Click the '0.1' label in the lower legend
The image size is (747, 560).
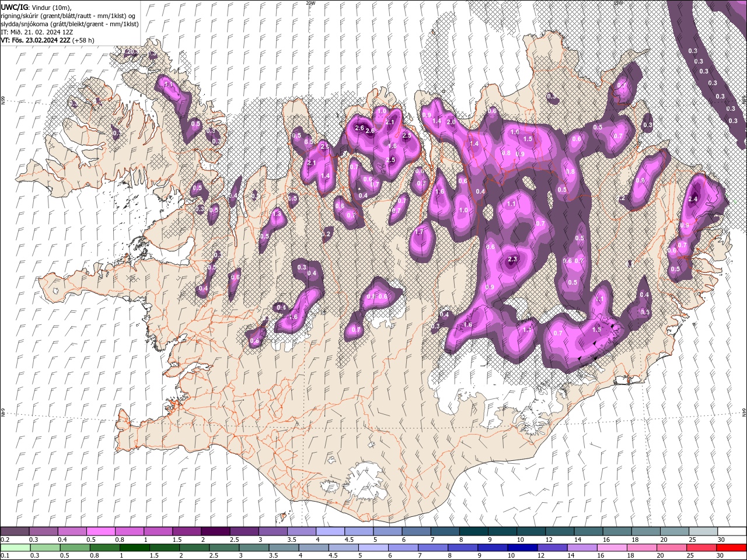coord(5,556)
